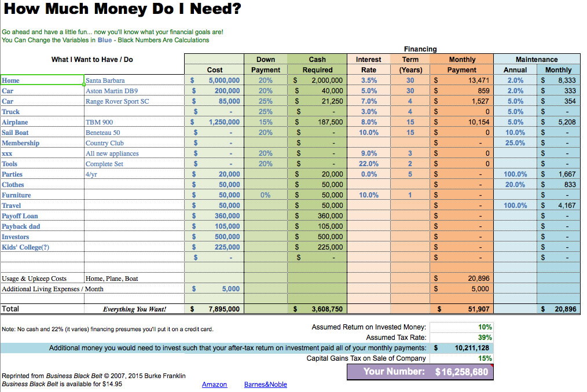Select the Home interest rate 3.5% cell

point(369,80)
